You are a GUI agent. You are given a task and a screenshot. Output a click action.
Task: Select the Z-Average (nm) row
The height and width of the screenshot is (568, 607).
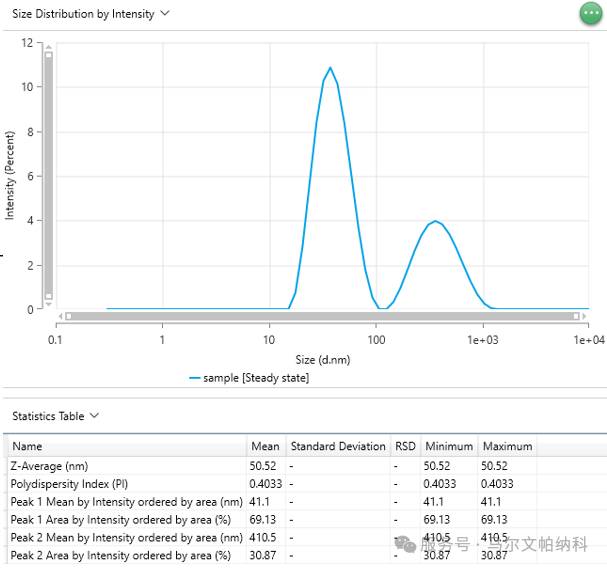point(307,466)
